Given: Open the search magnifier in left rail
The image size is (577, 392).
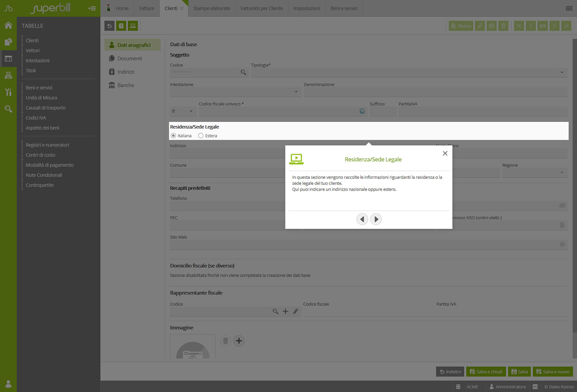Looking at the screenshot, I should 8,109.
